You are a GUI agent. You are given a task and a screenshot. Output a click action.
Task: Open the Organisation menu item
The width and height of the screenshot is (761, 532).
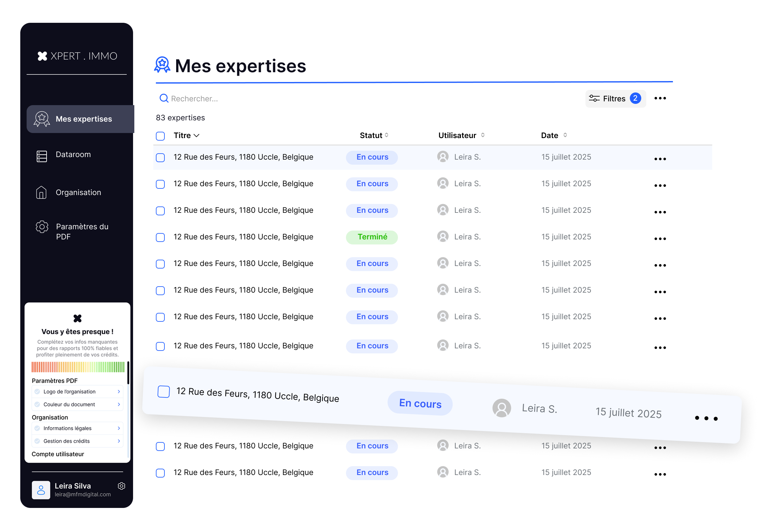pyautogui.click(x=78, y=193)
